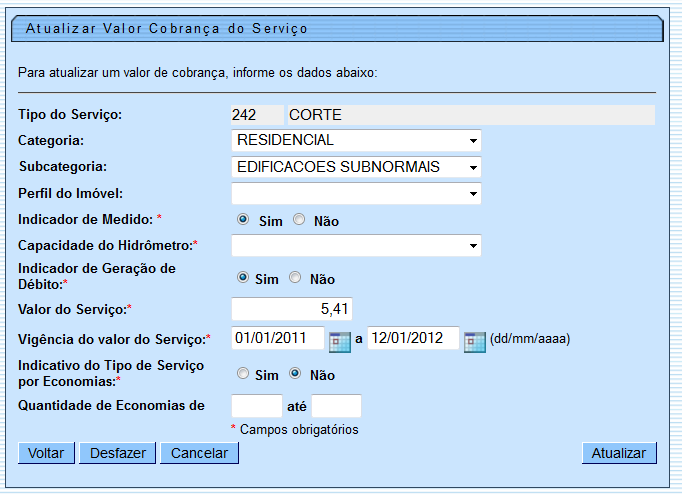Set Tipo de Serviço por Economias to Não
This screenshot has height=495, width=682.
(295, 373)
